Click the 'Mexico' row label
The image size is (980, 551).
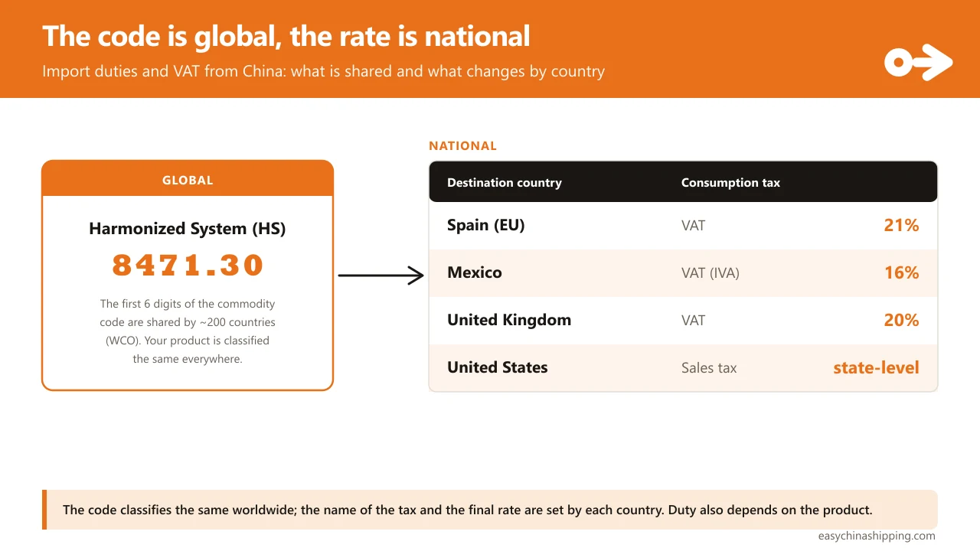pyautogui.click(x=475, y=272)
